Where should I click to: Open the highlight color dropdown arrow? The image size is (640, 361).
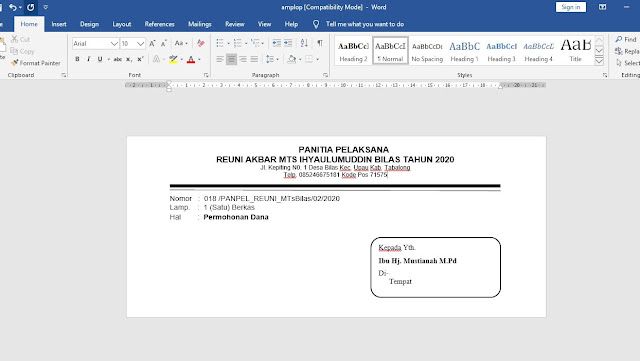point(182,60)
